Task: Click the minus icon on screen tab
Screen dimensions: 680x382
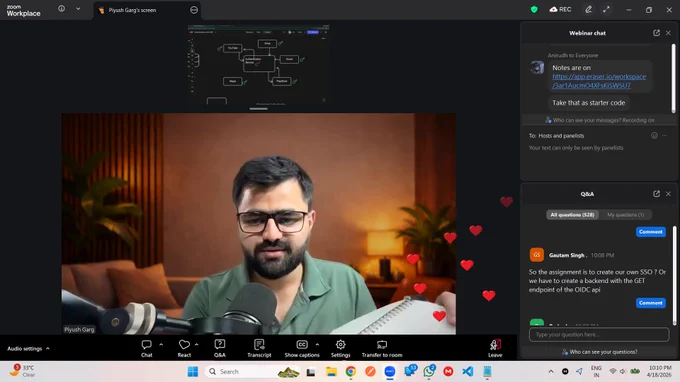Action: (x=194, y=10)
